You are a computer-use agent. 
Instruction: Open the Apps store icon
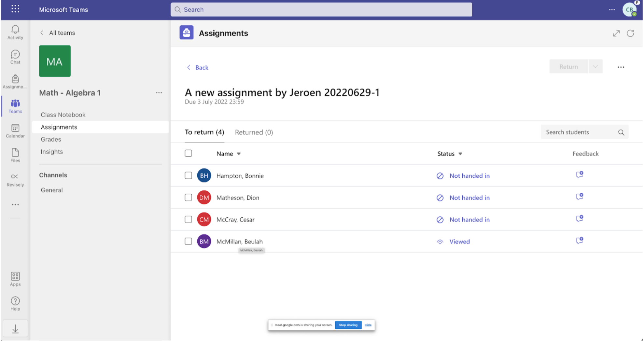click(15, 279)
